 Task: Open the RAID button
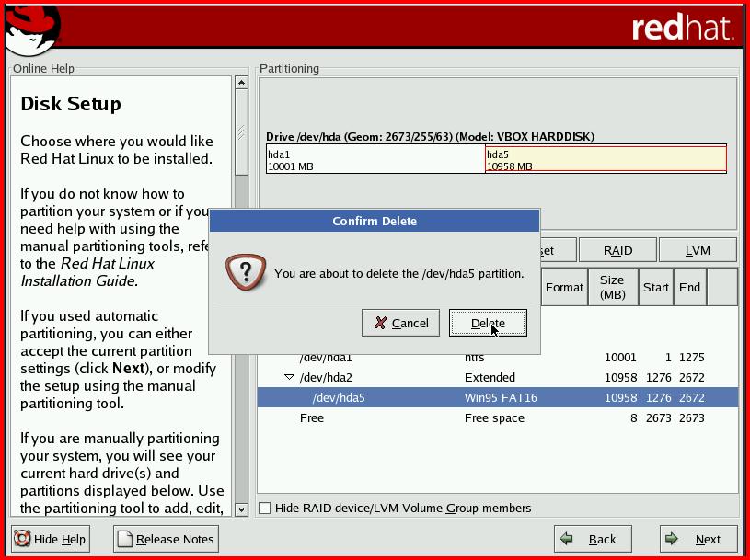[617, 250]
